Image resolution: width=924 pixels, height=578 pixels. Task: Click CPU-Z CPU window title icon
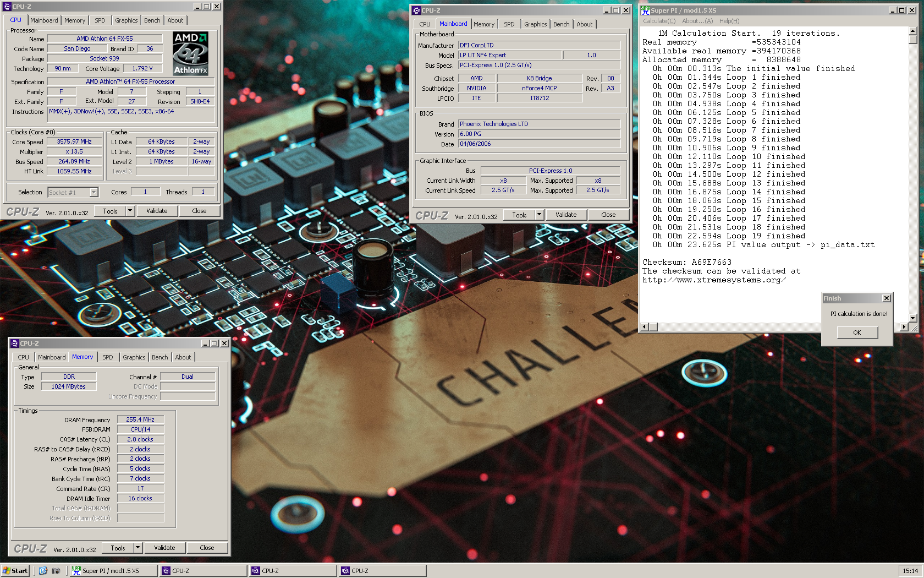pyautogui.click(x=7, y=7)
